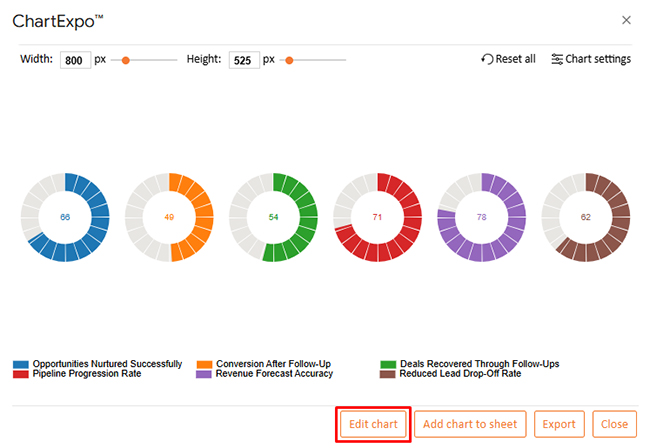Click the Width slider handle

tap(126, 60)
